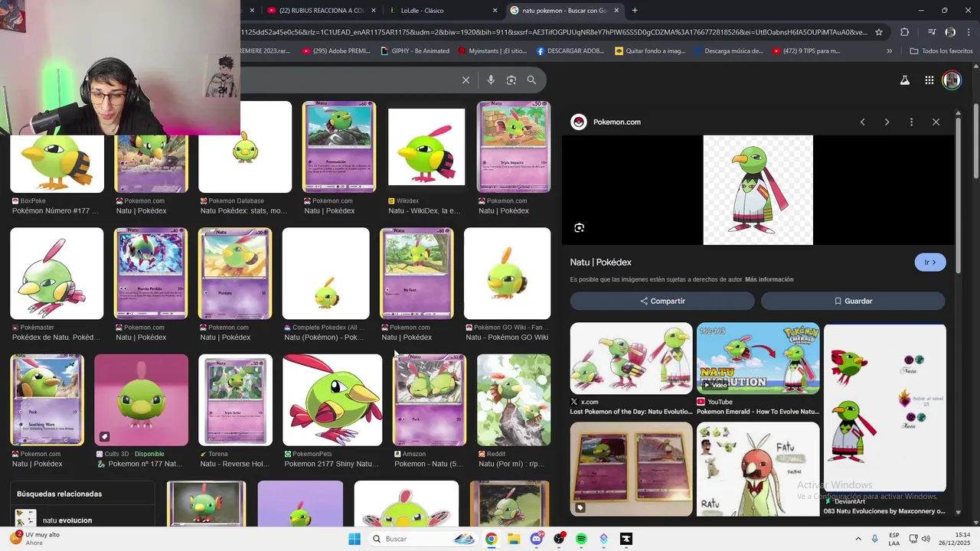Image resolution: width=980 pixels, height=551 pixels.
Task: Start voice search with the microphone icon
Action: click(491, 80)
